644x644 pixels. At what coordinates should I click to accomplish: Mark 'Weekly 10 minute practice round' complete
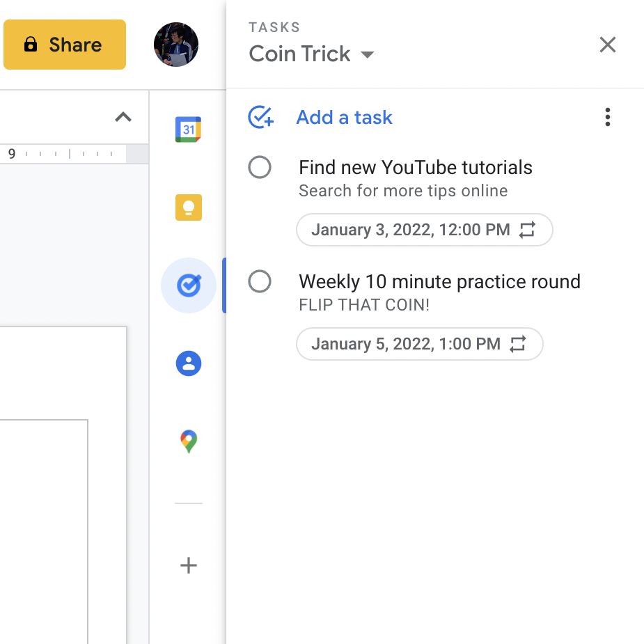(x=260, y=282)
